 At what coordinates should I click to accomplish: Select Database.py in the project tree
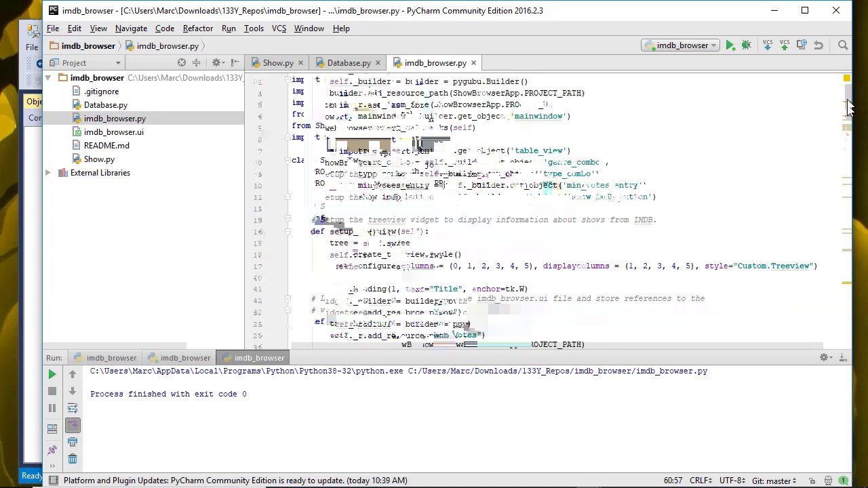[99, 105]
